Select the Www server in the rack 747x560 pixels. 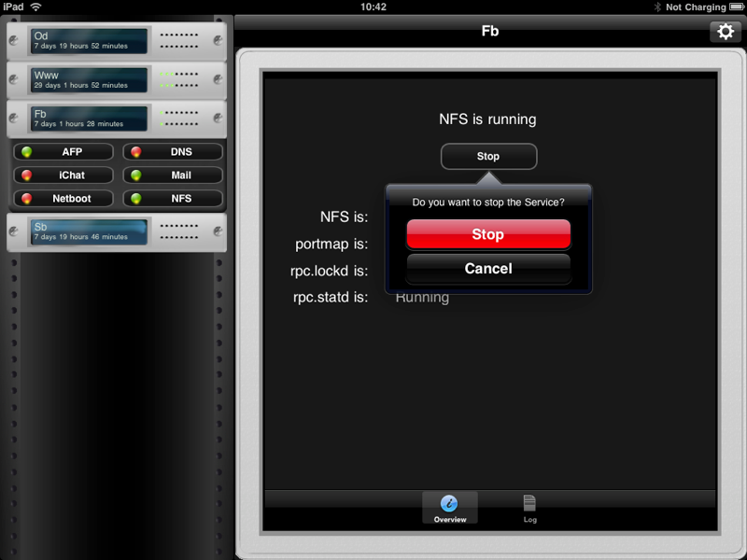[x=116, y=80]
